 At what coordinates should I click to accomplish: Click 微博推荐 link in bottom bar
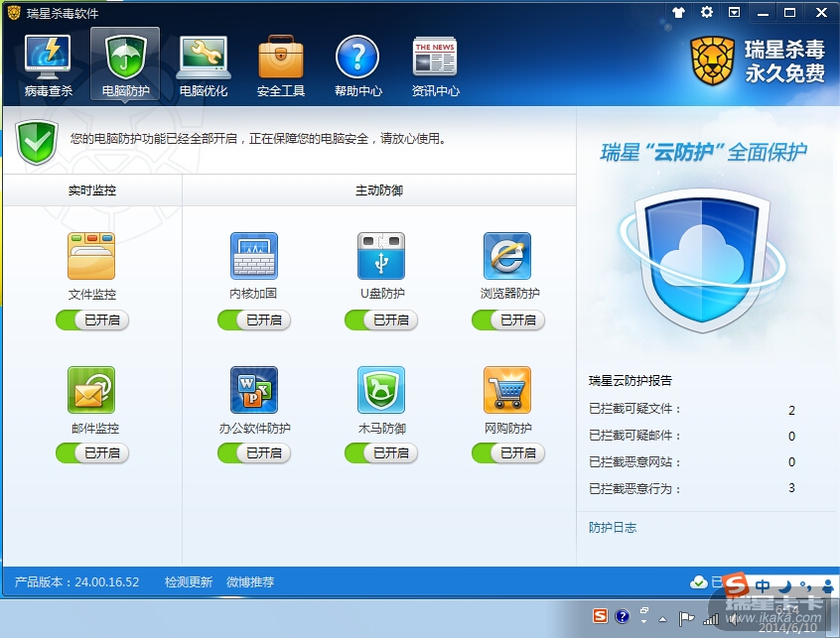pos(250,581)
